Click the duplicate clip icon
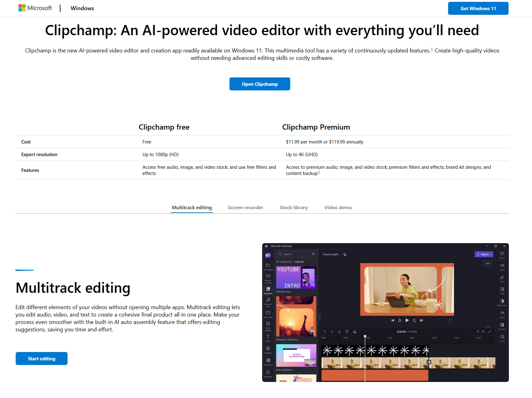The height and width of the screenshot is (398, 532). point(354,332)
